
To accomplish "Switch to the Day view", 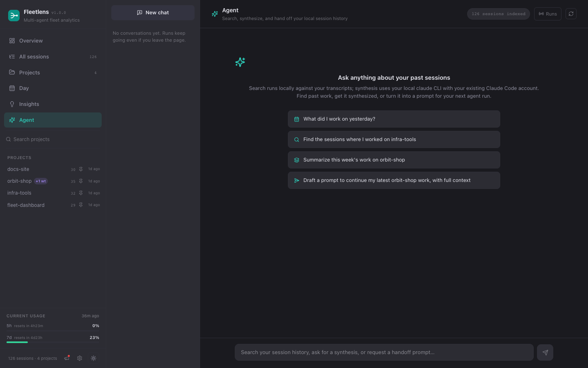I will click(x=53, y=88).
